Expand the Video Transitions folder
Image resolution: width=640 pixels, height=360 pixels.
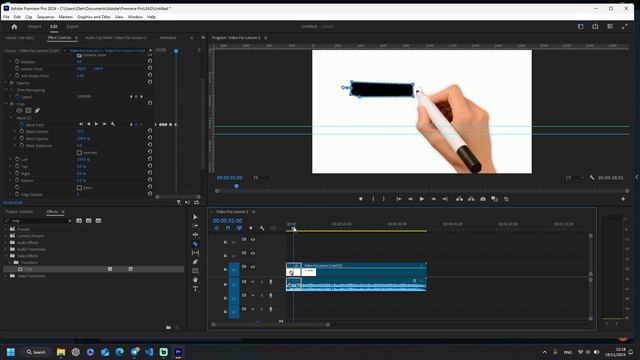coord(6,276)
